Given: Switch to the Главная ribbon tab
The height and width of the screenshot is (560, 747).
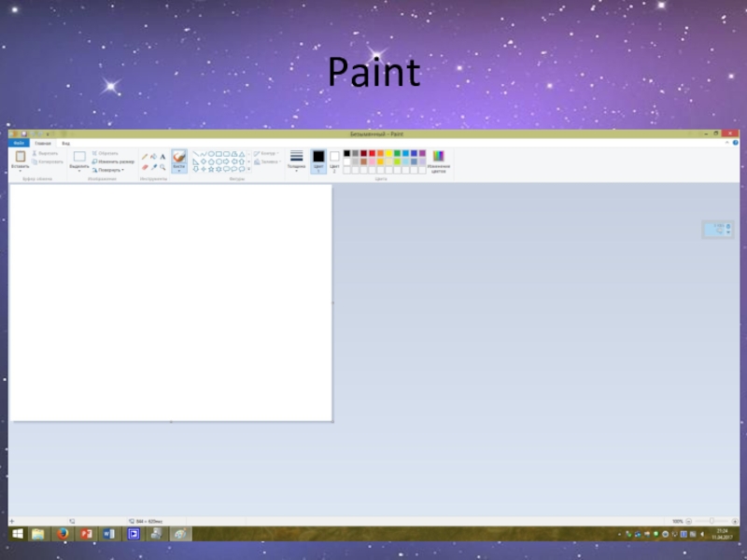Looking at the screenshot, I should pos(42,143).
